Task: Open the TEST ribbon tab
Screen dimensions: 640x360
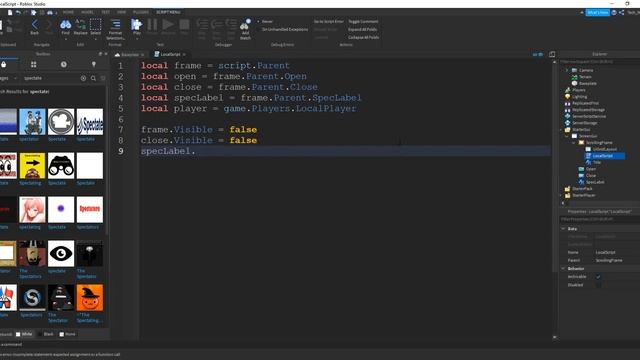Action: tap(106, 12)
